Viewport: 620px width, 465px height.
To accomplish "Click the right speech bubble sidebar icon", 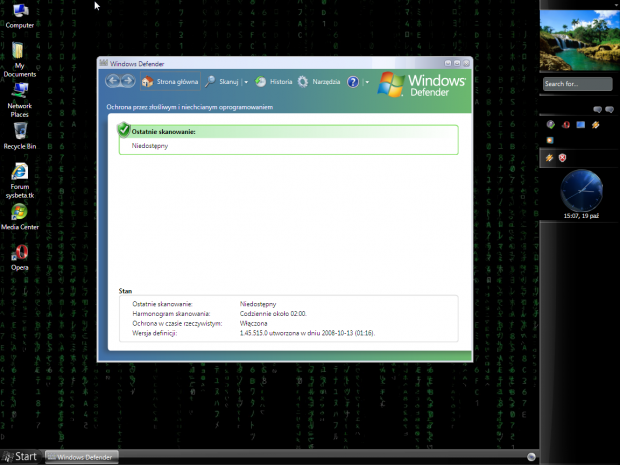I will point(609,109).
